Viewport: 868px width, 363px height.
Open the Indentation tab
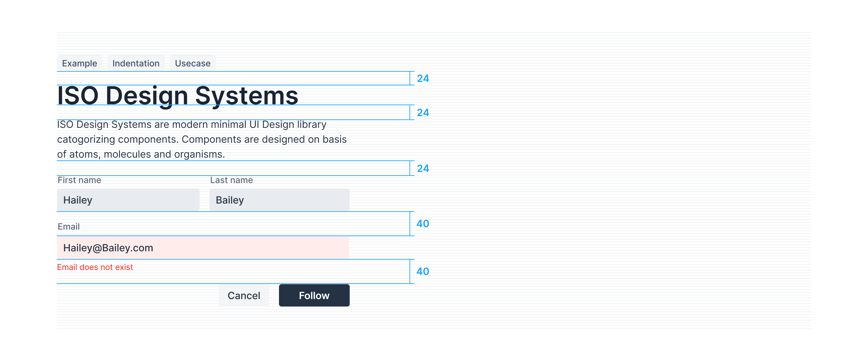tap(136, 63)
